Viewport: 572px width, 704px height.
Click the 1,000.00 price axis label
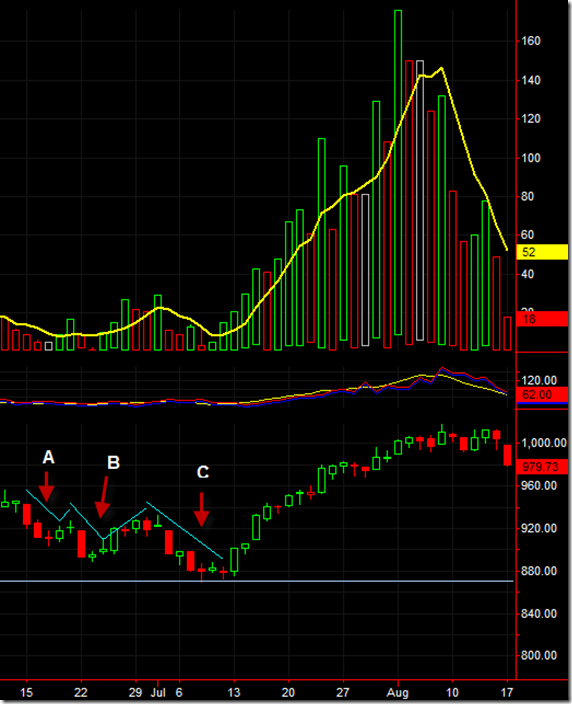tap(544, 443)
